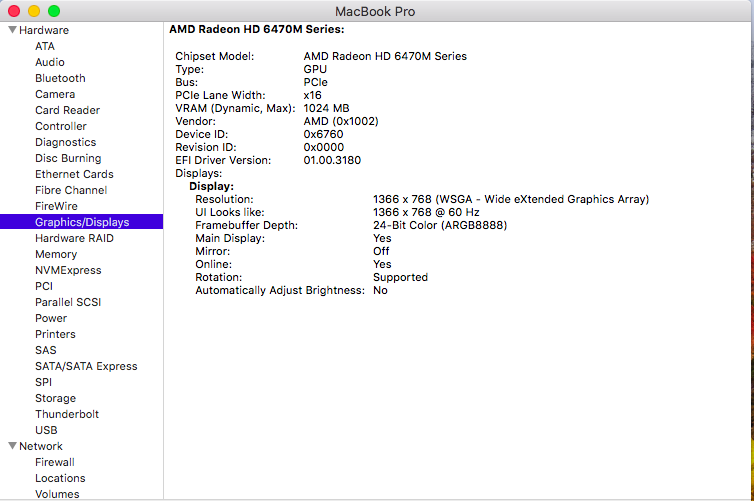Collapse the Network section triangle
Image resolution: width=754 pixels, height=501 pixels.
[x=13, y=446]
